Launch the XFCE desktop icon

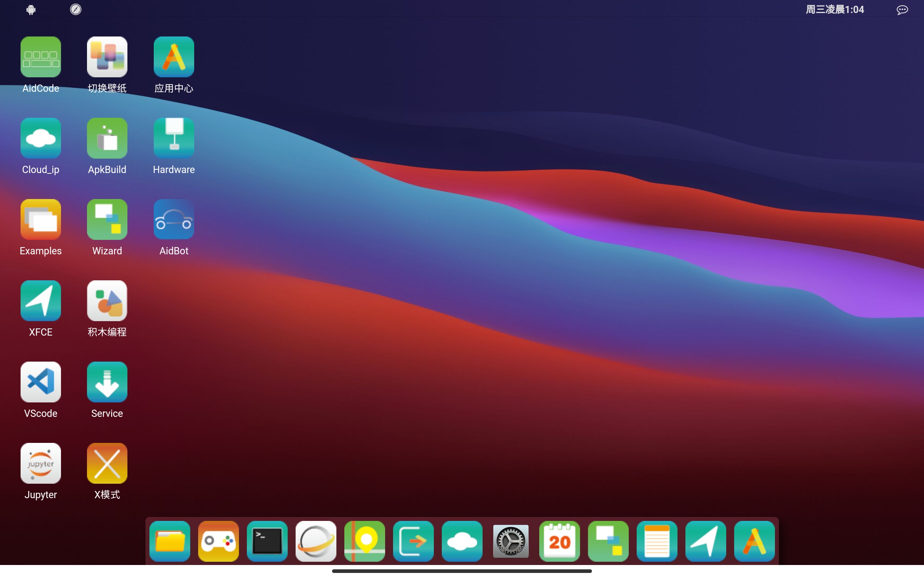40,301
